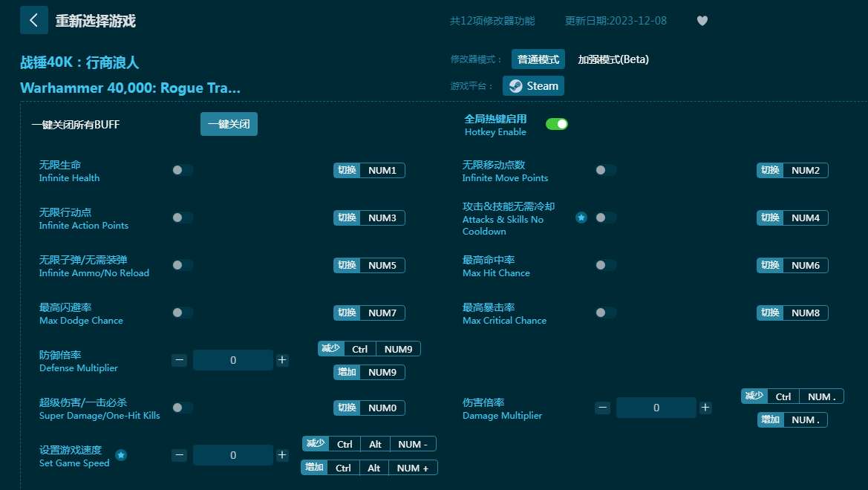Click NUM4 hotkey for No Cooldown
This screenshot has width=868, height=490.
792,218
